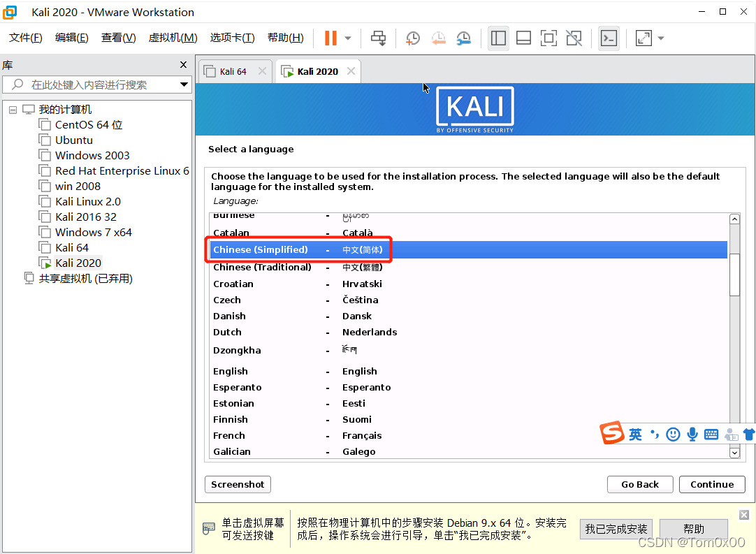
Task: Select Estonian language row
Action: pos(468,404)
